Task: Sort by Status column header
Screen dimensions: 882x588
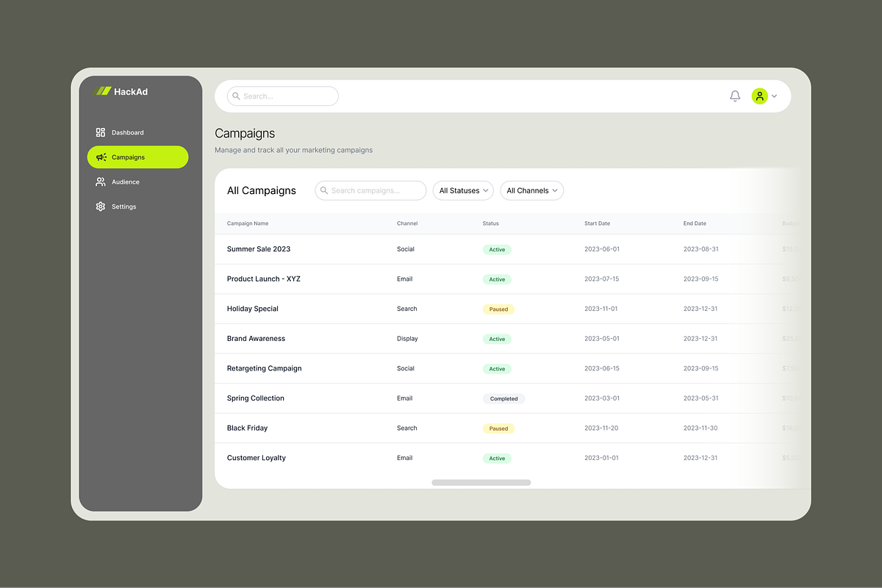Action: coord(490,223)
